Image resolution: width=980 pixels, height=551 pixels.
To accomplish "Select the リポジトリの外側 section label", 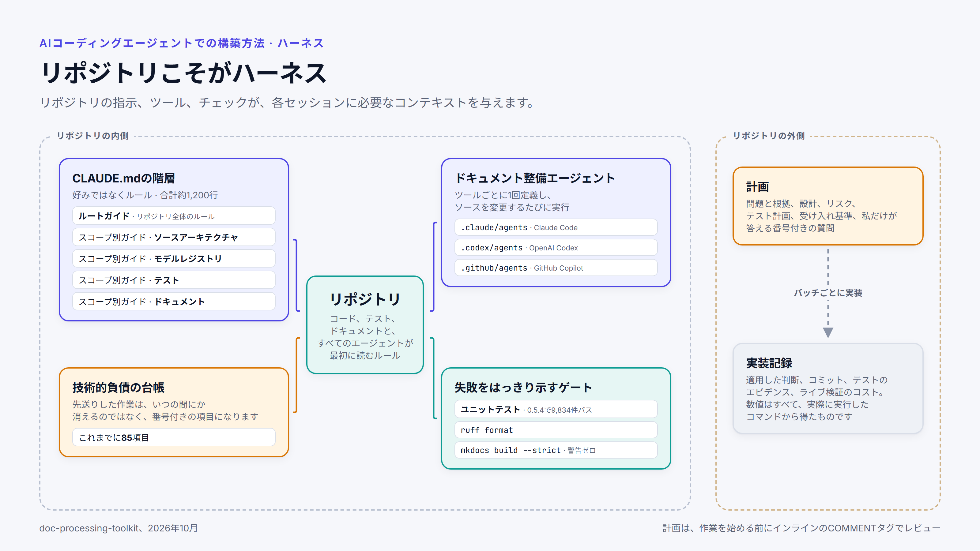I will click(x=769, y=136).
